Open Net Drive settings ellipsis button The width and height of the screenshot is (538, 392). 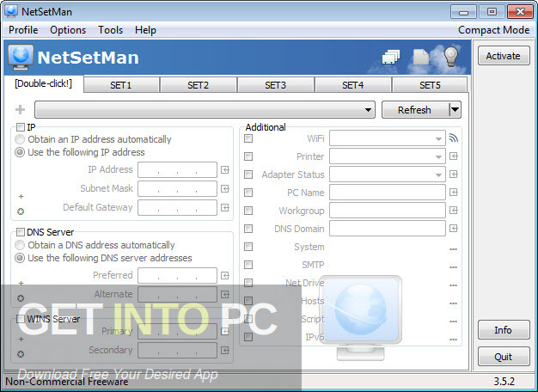click(453, 285)
